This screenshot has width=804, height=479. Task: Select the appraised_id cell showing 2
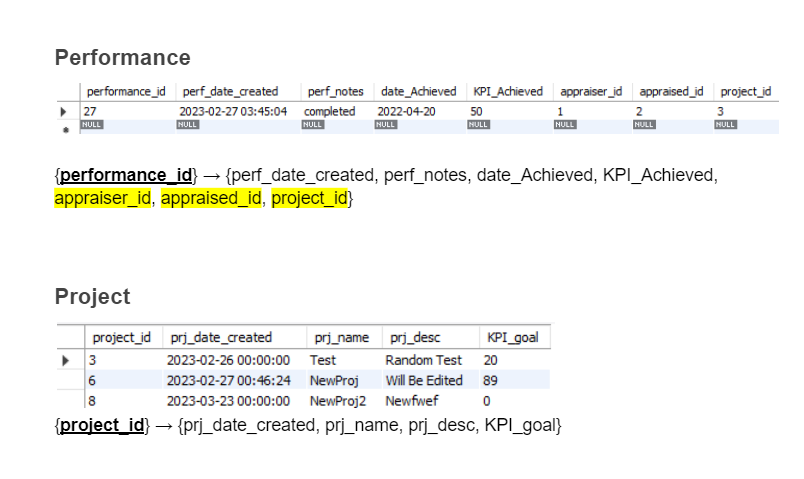[673, 111]
